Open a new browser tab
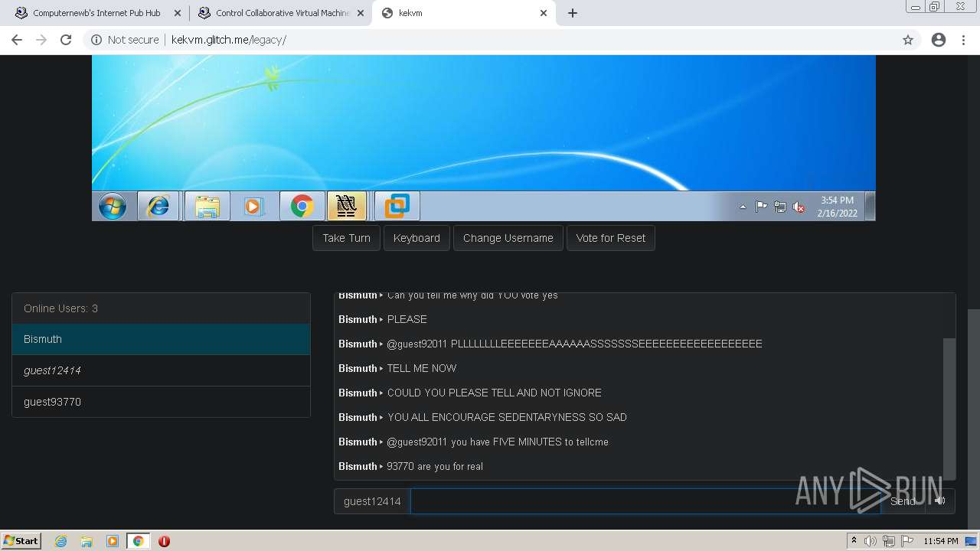Viewport: 980px width, 551px height. point(572,13)
